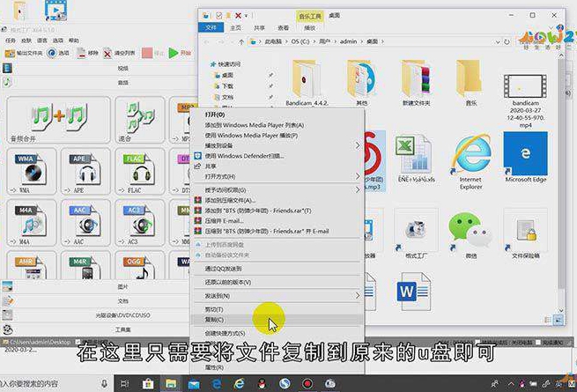Choose 通过QQ发送到 in context menu

[x=277, y=269]
